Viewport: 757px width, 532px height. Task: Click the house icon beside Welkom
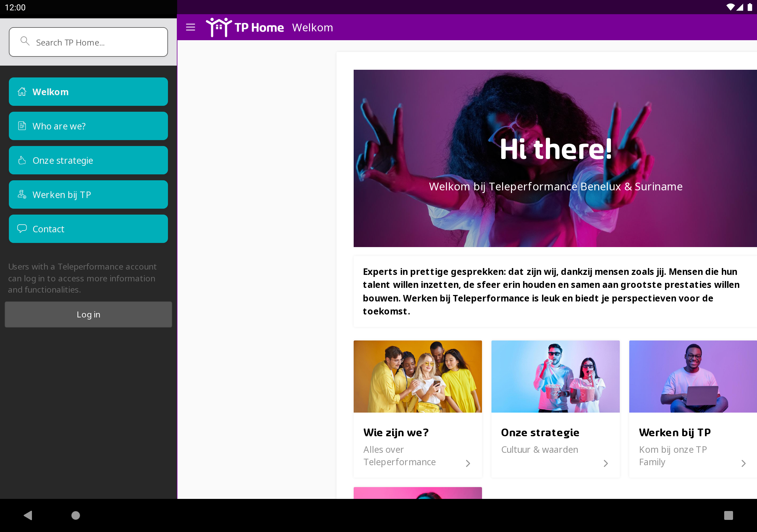pos(22,92)
